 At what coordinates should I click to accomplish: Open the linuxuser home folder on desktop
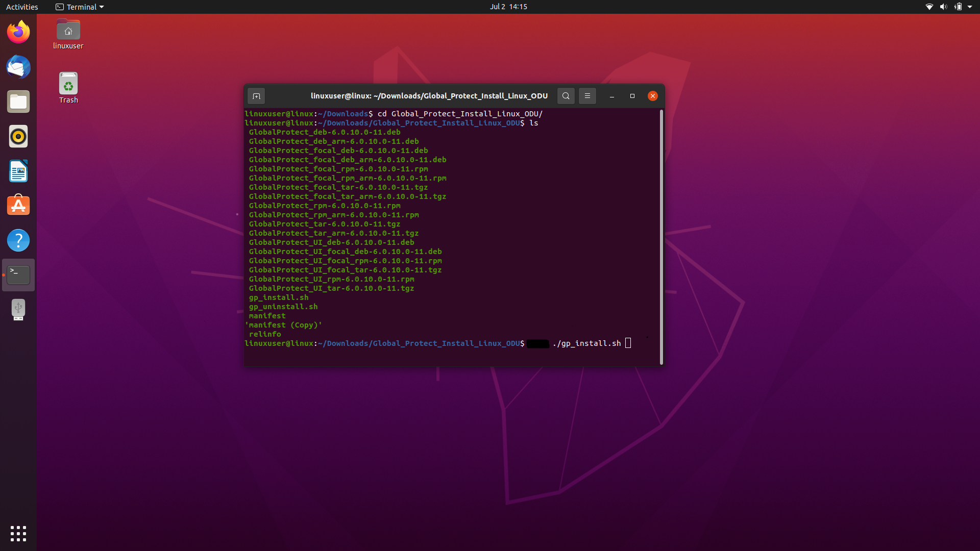[x=68, y=34]
